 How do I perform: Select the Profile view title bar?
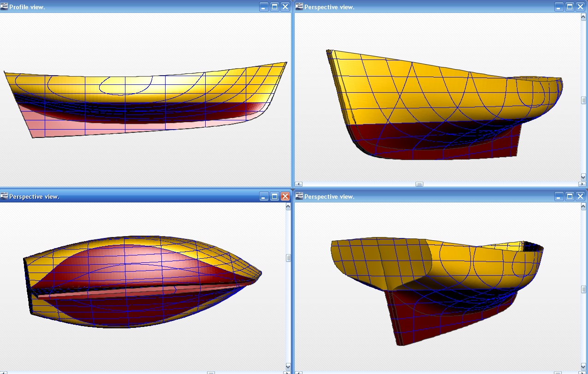point(138,6)
